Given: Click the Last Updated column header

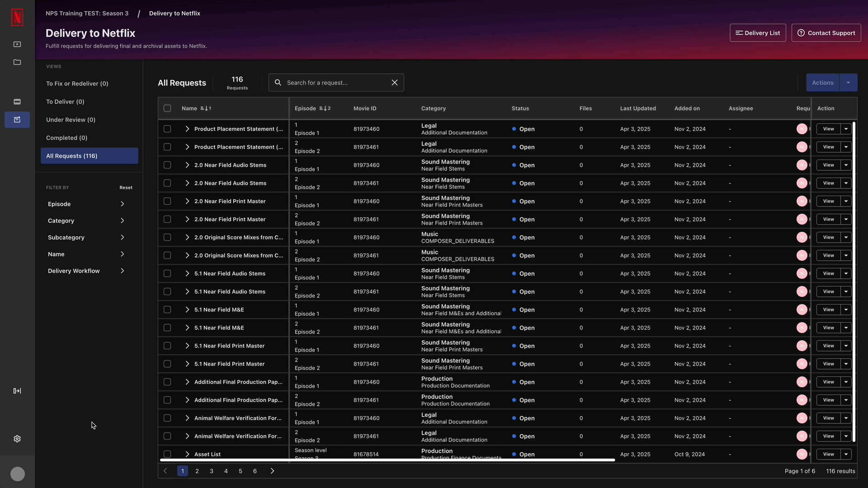Looking at the screenshot, I should pos(638,108).
